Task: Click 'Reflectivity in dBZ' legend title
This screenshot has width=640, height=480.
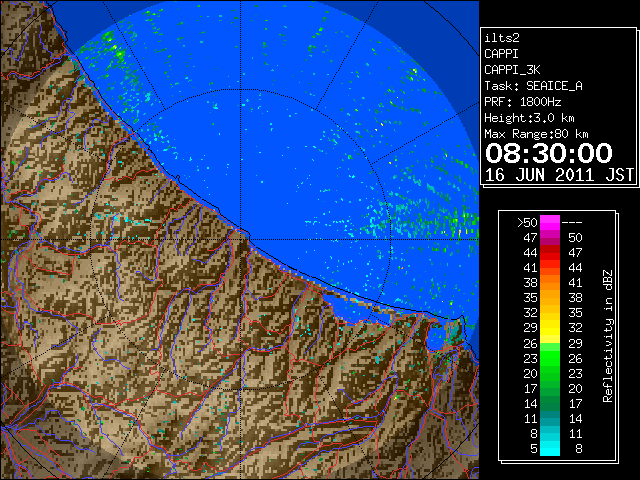Action: [607, 336]
